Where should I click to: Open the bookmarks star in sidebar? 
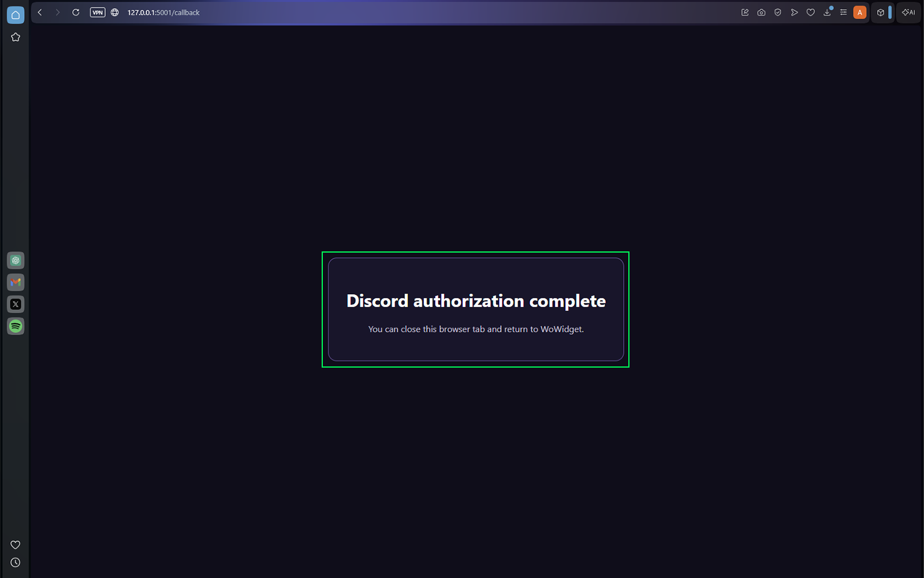click(16, 37)
